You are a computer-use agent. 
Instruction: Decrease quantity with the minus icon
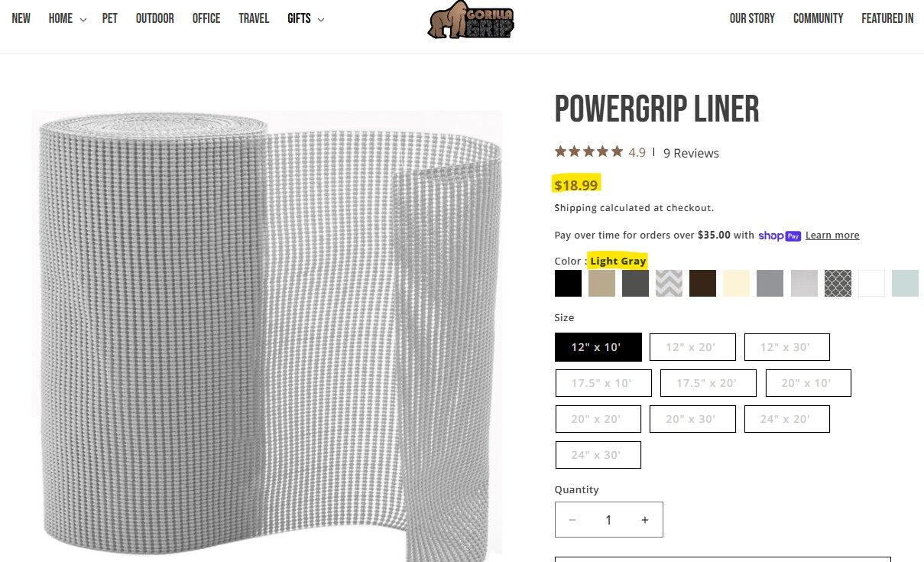[x=572, y=520]
